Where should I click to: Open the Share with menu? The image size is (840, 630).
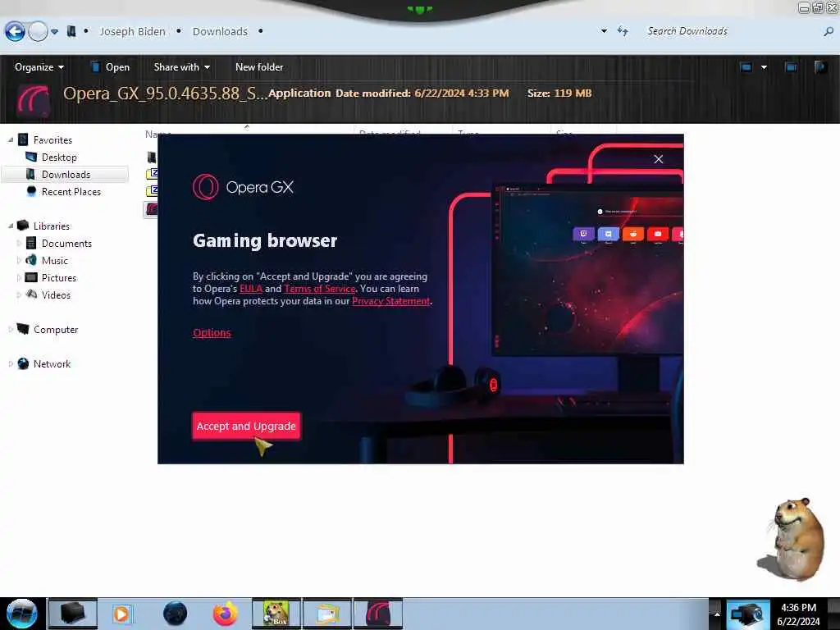click(181, 67)
